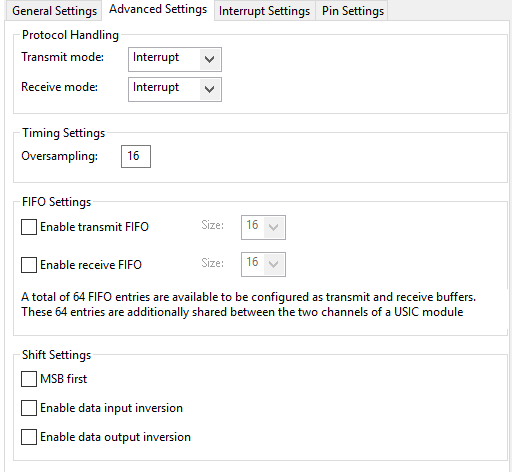Click the Oversampling input field

click(136, 156)
